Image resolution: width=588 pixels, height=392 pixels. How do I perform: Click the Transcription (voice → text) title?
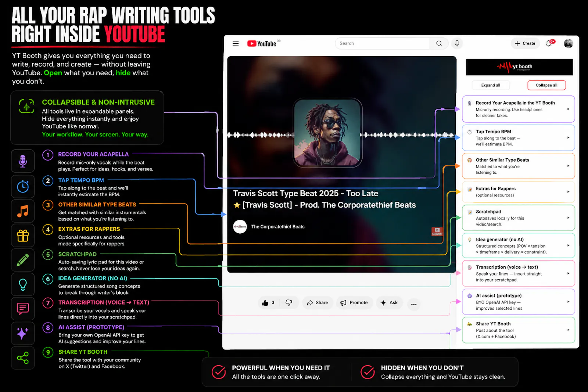pyautogui.click(x=507, y=267)
